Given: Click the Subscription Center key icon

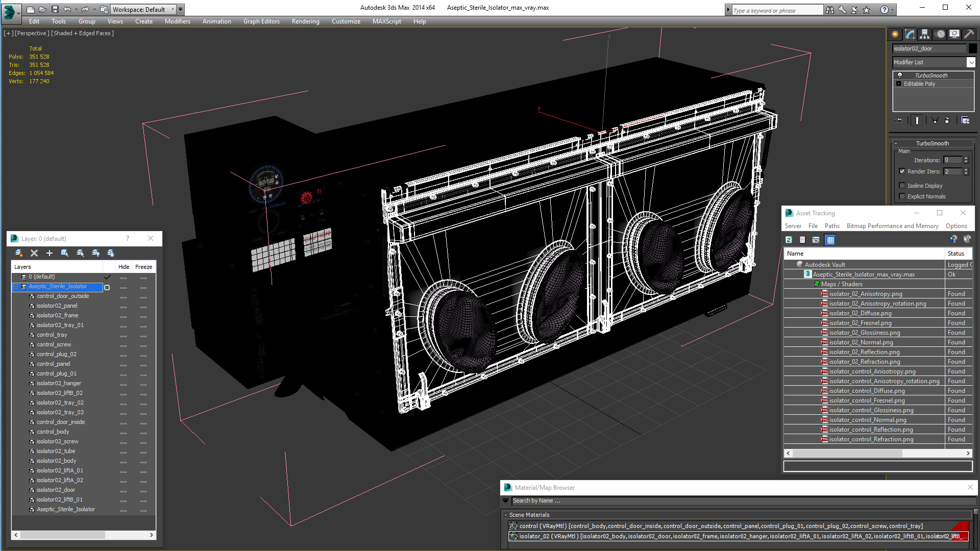Looking at the screenshot, I should tap(842, 10).
